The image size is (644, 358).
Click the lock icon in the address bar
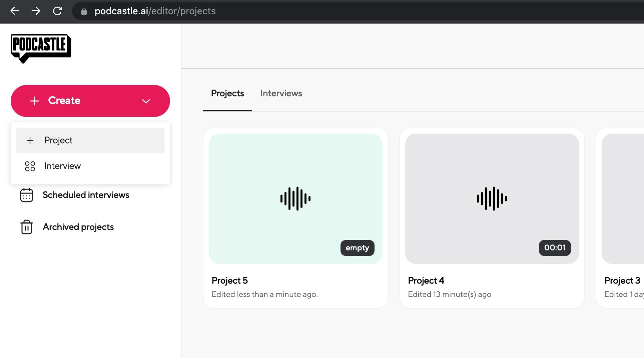click(84, 11)
